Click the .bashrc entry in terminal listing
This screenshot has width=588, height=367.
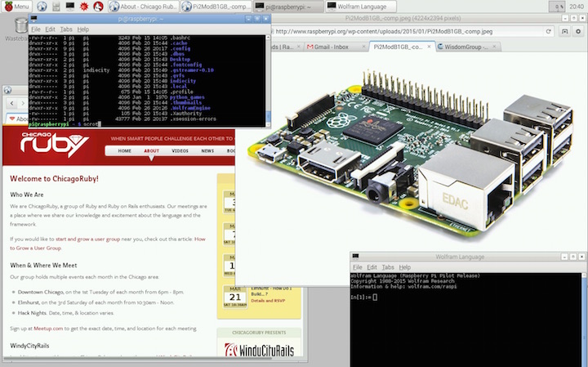pyautogui.click(x=180, y=38)
